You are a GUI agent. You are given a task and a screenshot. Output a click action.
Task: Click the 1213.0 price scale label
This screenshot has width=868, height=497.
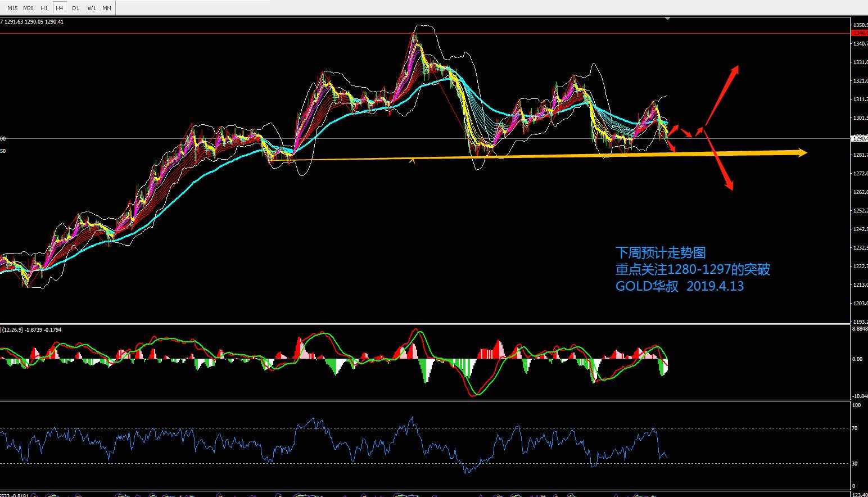860,285
